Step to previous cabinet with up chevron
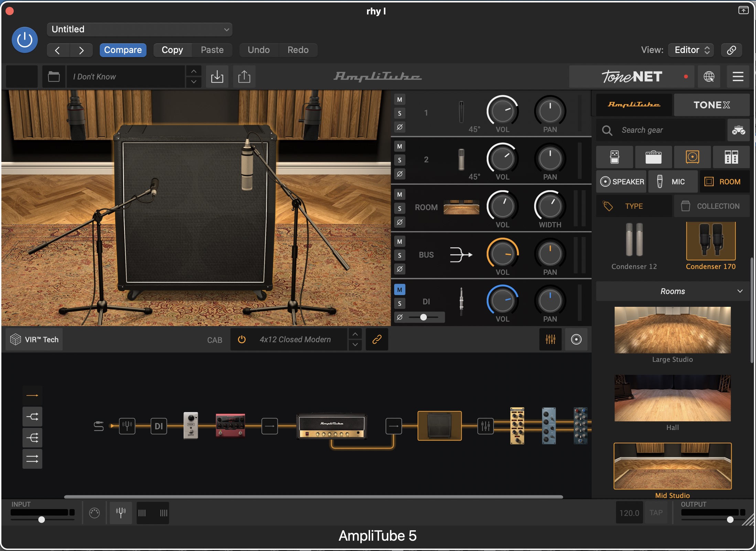This screenshot has width=756, height=551. click(x=355, y=334)
